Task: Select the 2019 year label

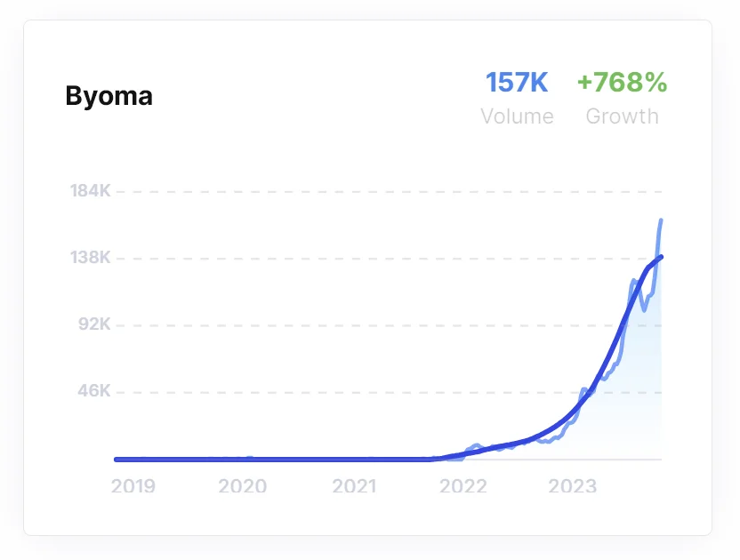Action: tap(133, 486)
